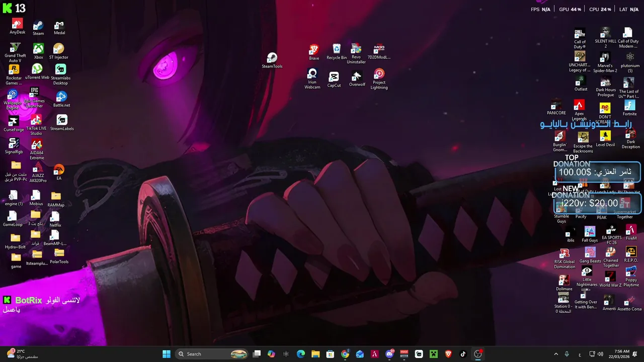
Task: Select the 7D2DModL... desktop shortcut
Action: pyautogui.click(x=379, y=52)
